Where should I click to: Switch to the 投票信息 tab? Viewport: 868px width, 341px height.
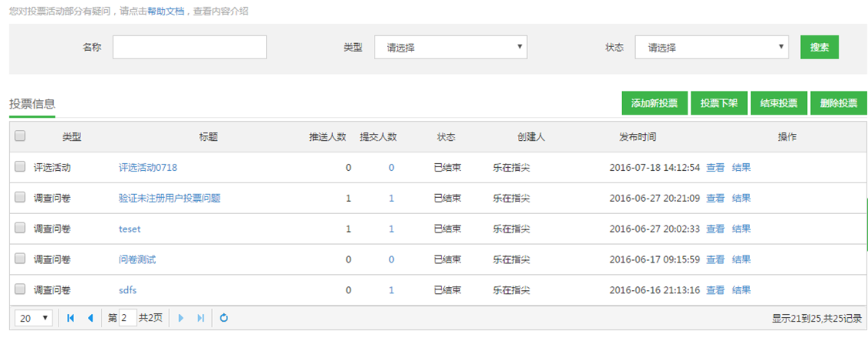32,104
